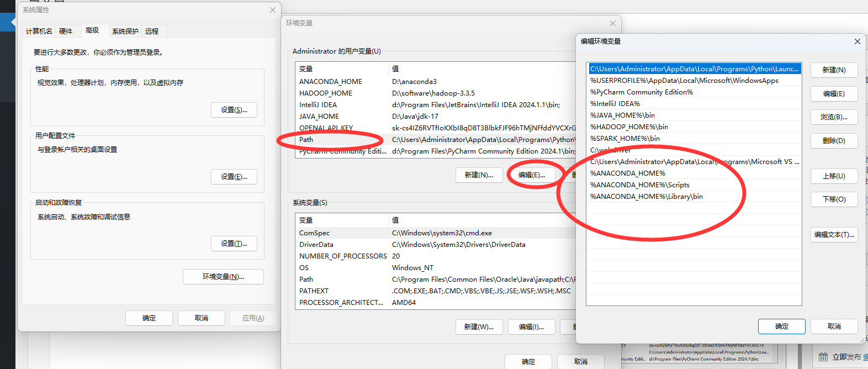Image resolution: width=868 pixels, height=369 pixels.
Task: Confirm the 环境变量 window with 确定
Action: click(528, 362)
